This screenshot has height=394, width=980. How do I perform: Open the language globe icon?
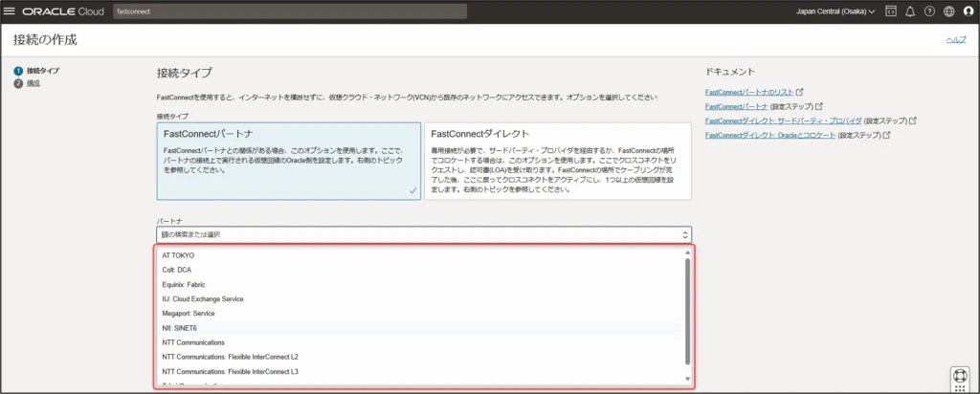[x=948, y=11]
